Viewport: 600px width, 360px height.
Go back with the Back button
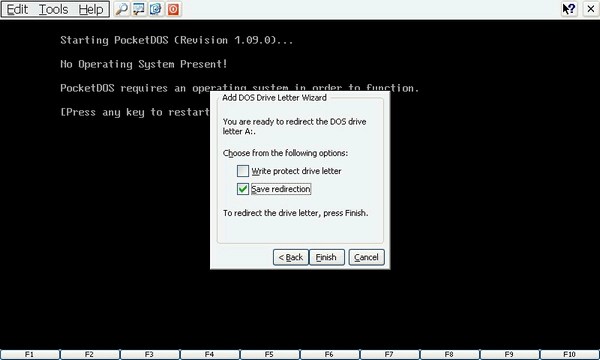[291, 257]
